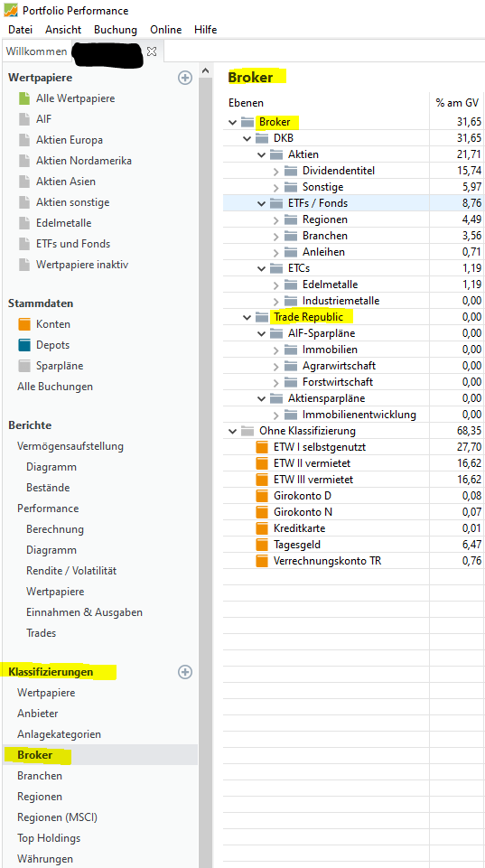Click the orange icon beside Girokonto D

(x=261, y=496)
